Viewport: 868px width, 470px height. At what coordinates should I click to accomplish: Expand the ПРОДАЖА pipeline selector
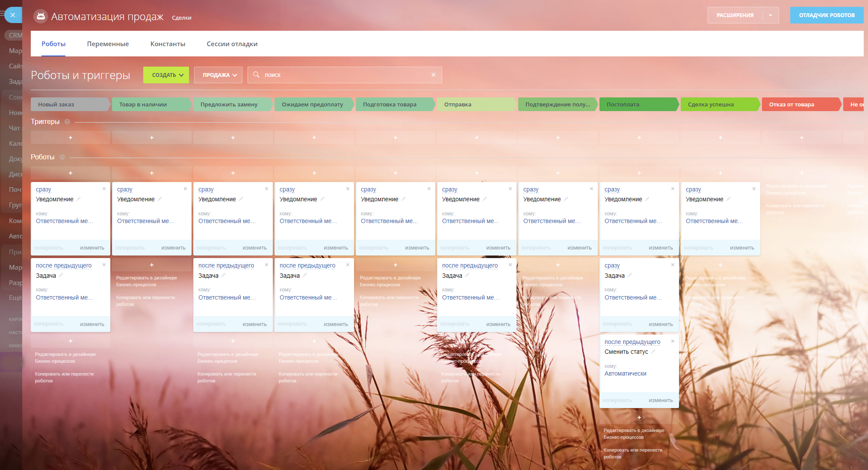click(218, 75)
